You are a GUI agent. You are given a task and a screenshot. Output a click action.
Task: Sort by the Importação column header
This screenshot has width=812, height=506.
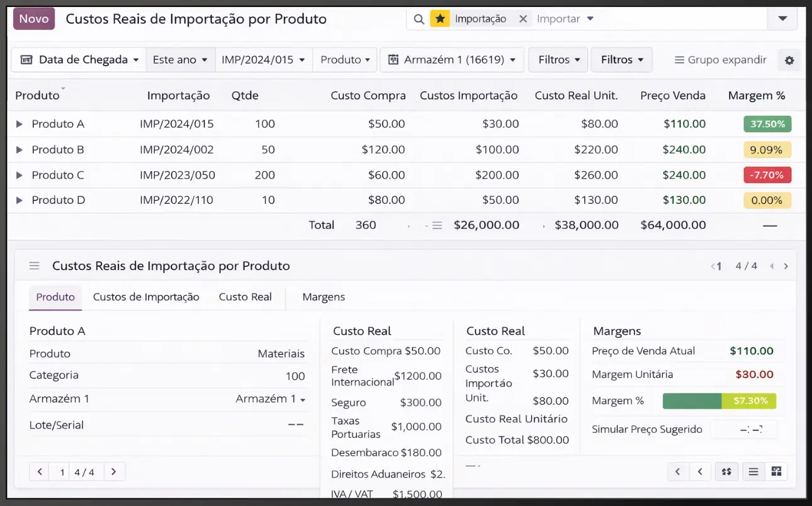point(178,96)
